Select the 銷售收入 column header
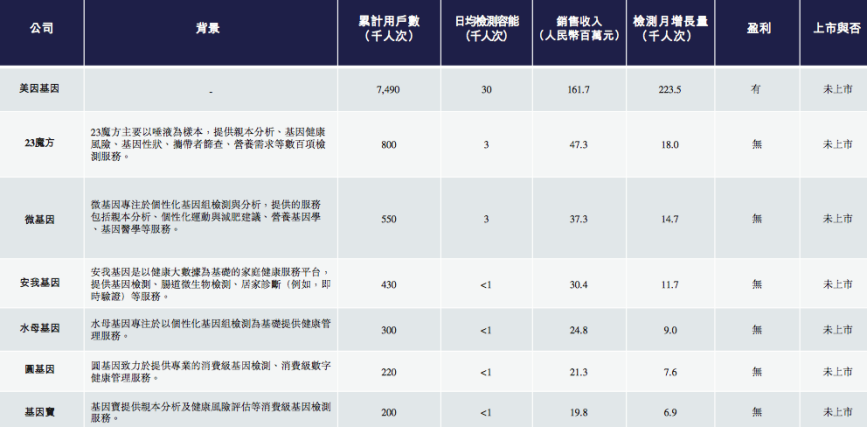 (579, 28)
